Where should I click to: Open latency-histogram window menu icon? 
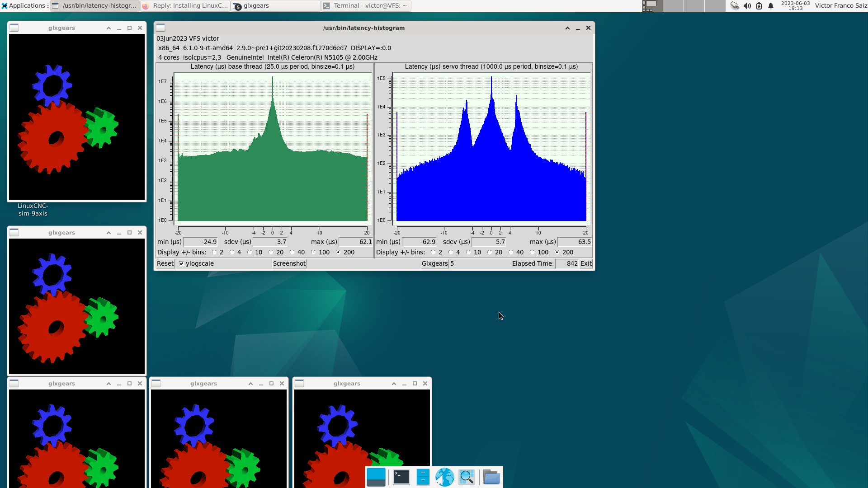(160, 28)
